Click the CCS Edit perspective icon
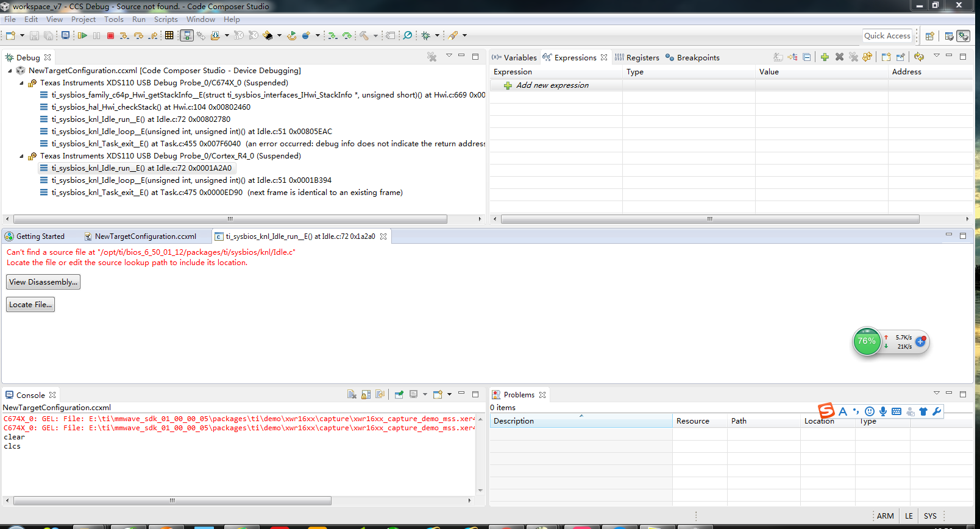Image resolution: width=980 pixels, height=529 pixels. (x=949, y=36)
